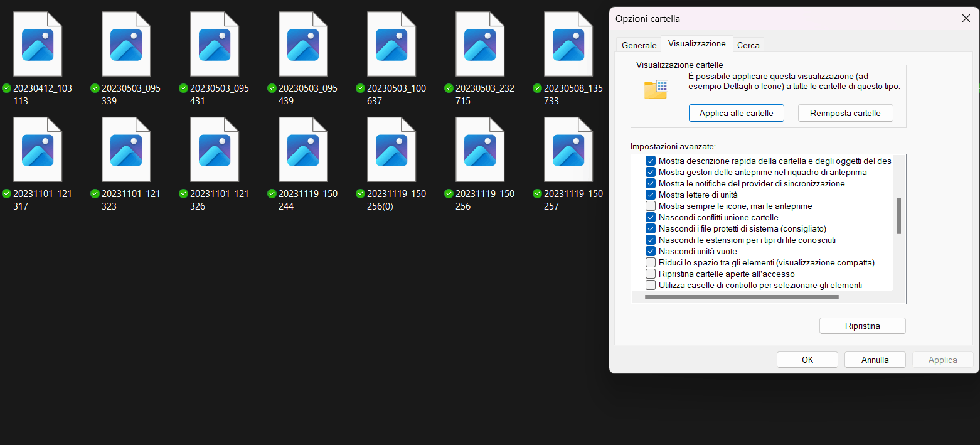Enable Mostra sempre le icone, mai le anteprime
The height and width of the screenshot is (445, 980).
(651, 206)
